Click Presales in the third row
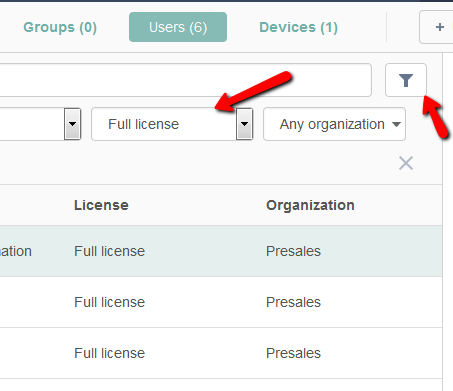This screenshot has width=453, height=391. [x=293, y=353]
